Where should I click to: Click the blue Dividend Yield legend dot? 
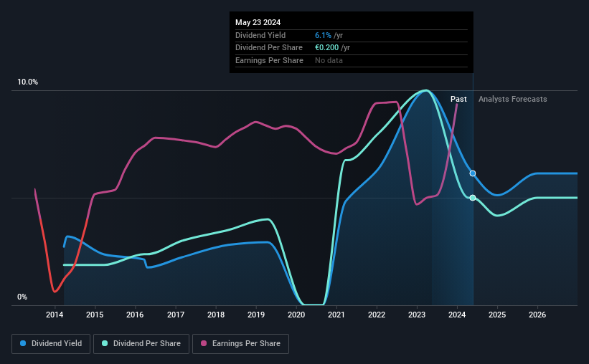click(23, 343)
